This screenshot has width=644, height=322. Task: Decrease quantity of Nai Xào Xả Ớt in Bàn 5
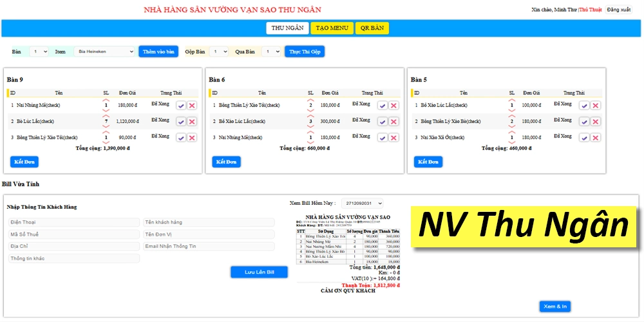(512, 142)
